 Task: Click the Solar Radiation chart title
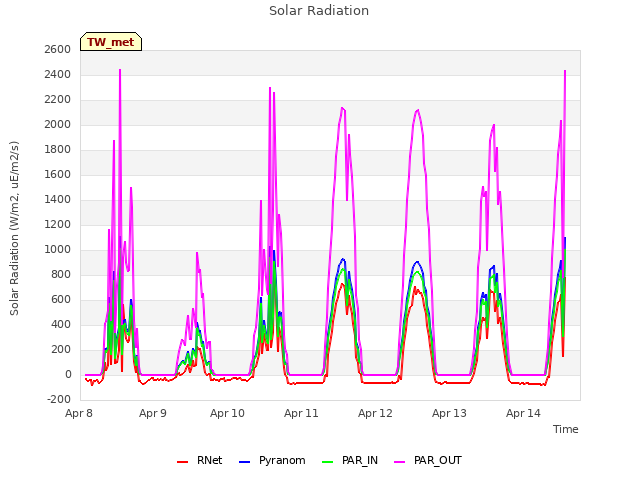(319, 11)
